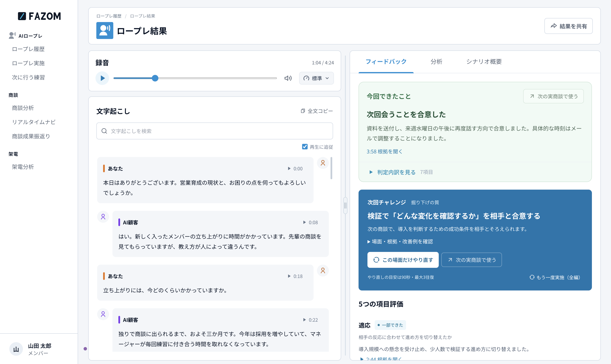Image resolution: width=611 pixels, height=364 pixels.
Task: Switch to the シナリオ概要 tab
Action: [x=484, y=62]
